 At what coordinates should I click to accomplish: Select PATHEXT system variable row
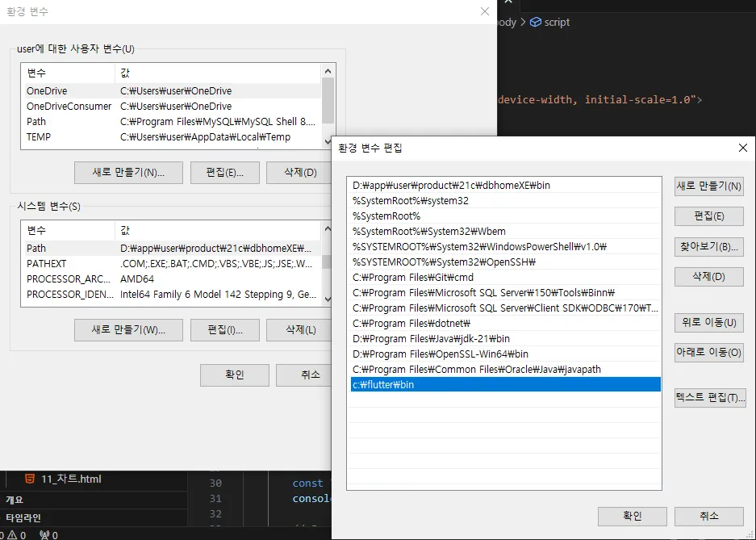click(x=173, y=264)
